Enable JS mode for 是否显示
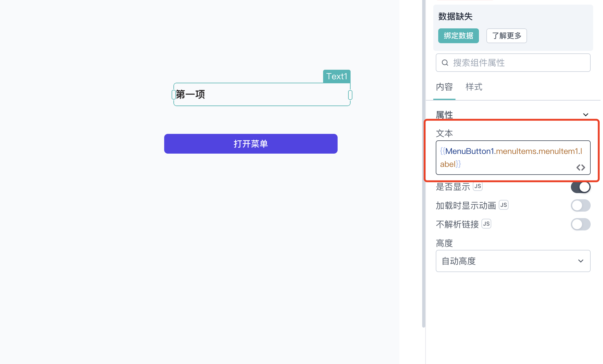 pos(478,186)
